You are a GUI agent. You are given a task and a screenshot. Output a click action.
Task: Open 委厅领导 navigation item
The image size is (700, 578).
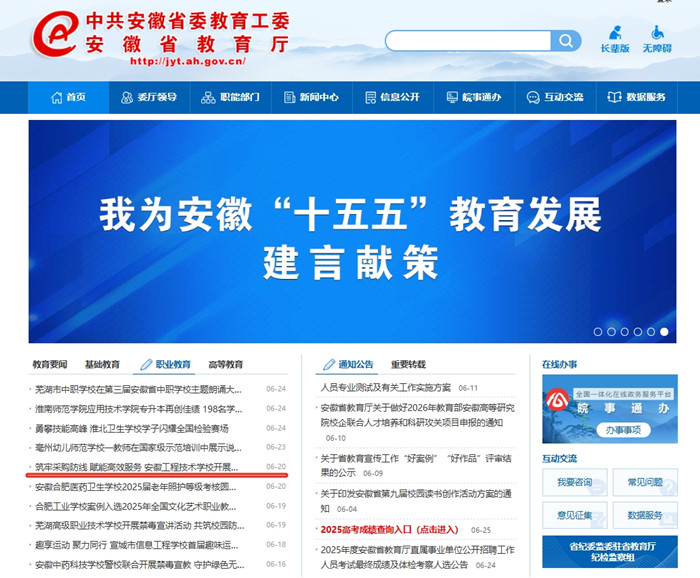(148, 97)
